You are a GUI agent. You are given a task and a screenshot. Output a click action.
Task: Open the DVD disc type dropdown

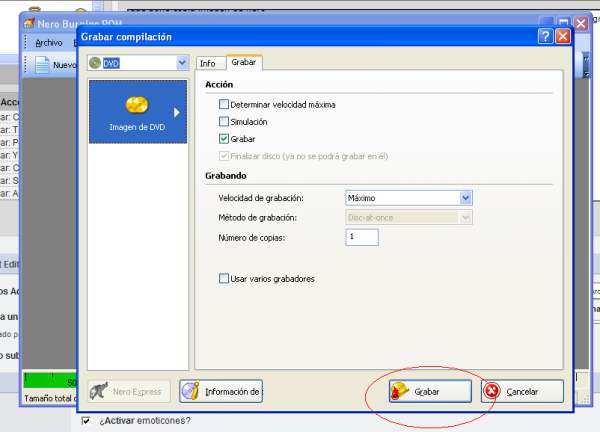coord(182,63)
